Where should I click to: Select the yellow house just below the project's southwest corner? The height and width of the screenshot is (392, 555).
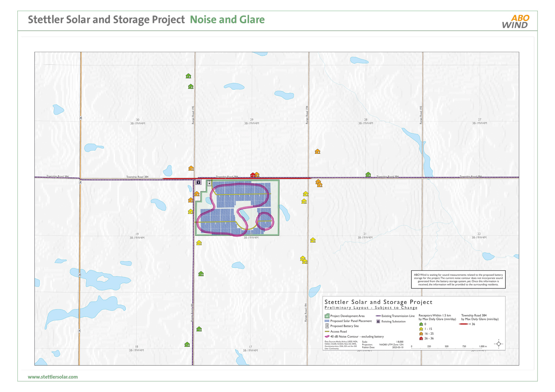pos(199,243)
